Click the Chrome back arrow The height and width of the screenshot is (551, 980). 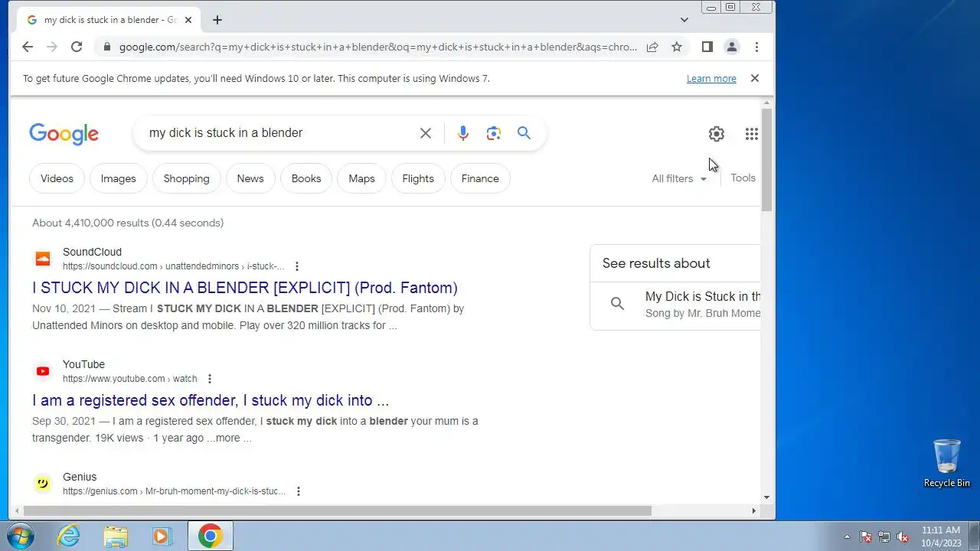[x=28, y=47]
